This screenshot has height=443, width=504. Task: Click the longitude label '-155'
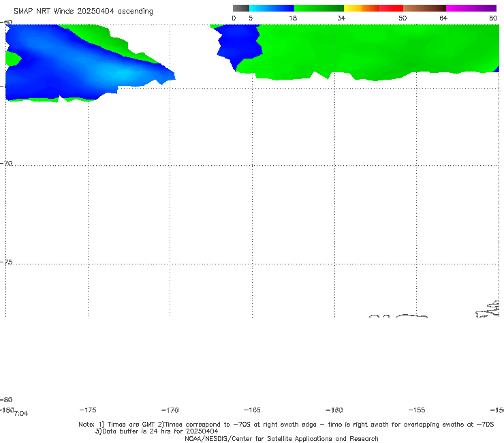(417, 410)
